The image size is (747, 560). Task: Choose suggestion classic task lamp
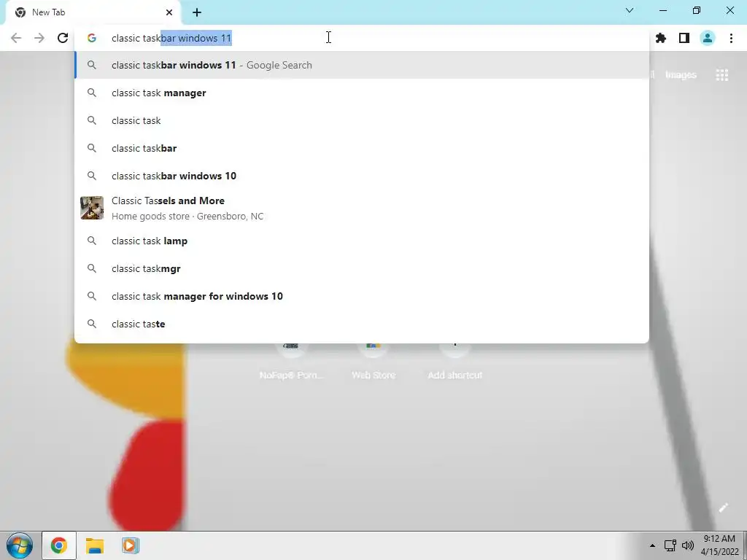(362, 241)
